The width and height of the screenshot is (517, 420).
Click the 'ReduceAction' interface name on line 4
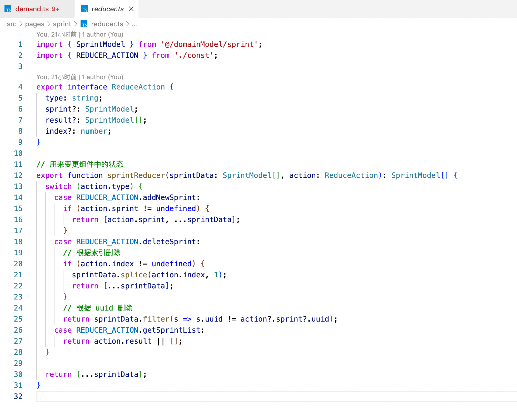click(138, 87)
